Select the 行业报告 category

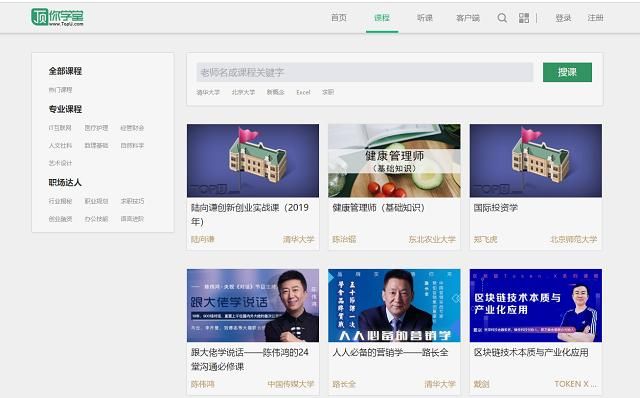(x=60, y=201)
